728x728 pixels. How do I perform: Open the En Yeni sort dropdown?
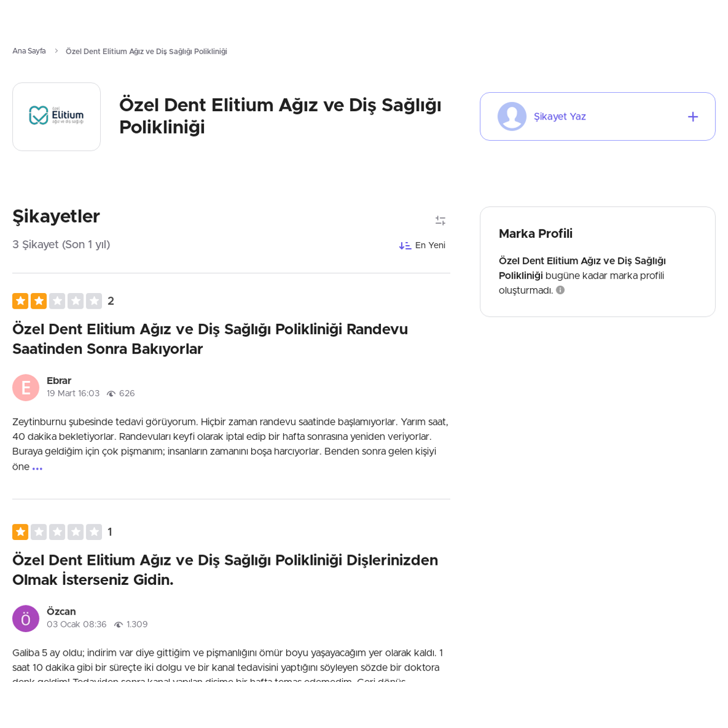[422, 245]
